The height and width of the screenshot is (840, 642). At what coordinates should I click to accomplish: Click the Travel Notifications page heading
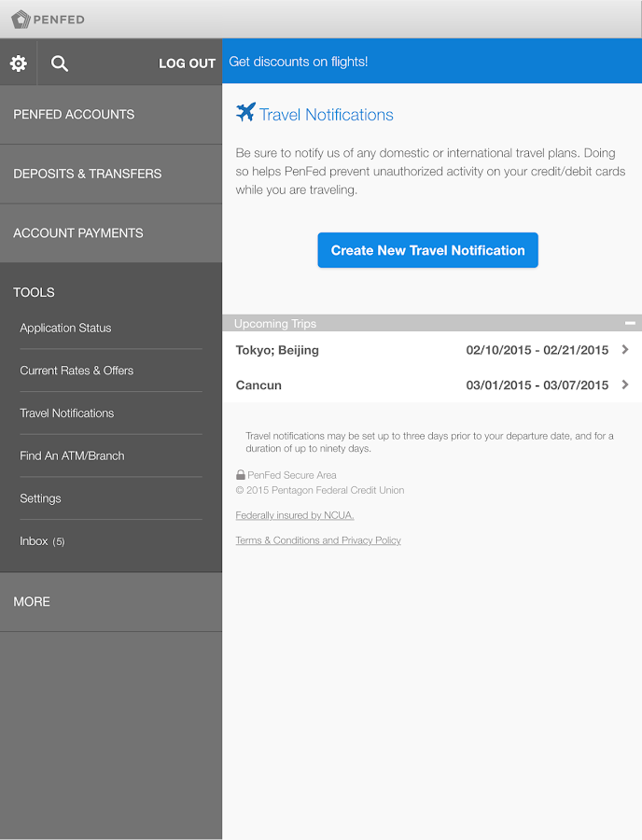(326, 115)
